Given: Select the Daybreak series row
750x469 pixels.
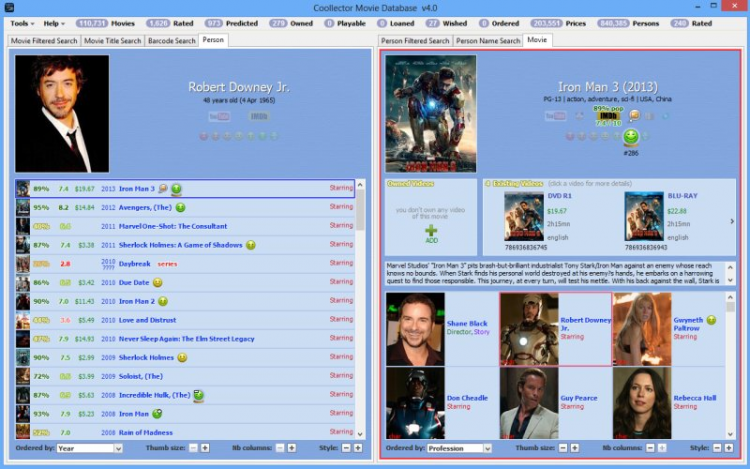Looking at the screenshot, I should coord(185,264).
